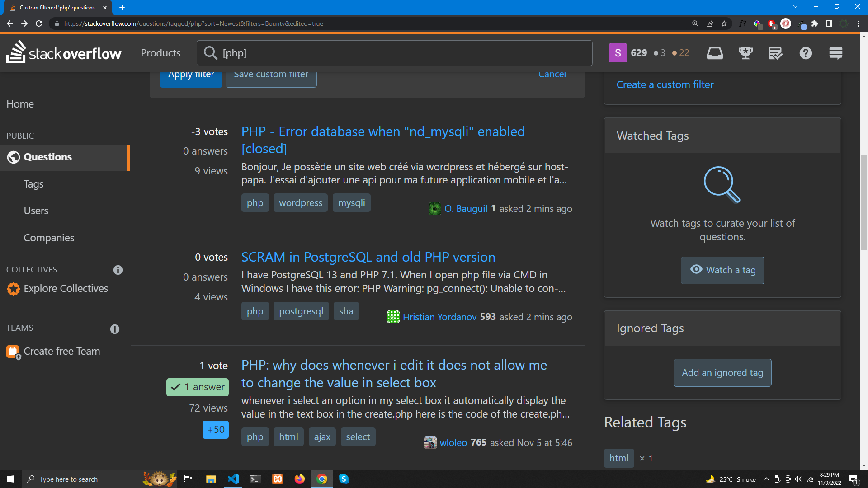Open the inbox icon in top bar

click(x=715, y=53)
